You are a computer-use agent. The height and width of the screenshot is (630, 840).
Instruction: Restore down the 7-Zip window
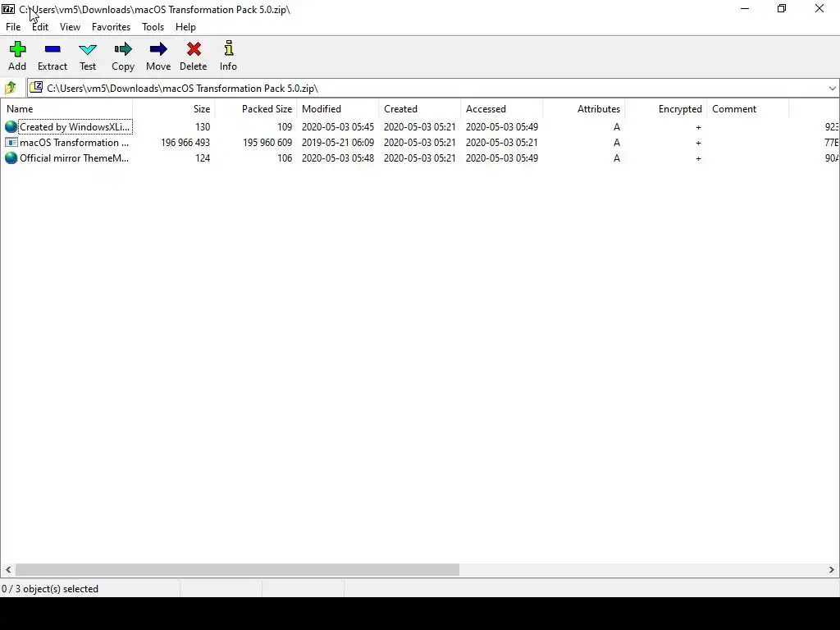782,8
